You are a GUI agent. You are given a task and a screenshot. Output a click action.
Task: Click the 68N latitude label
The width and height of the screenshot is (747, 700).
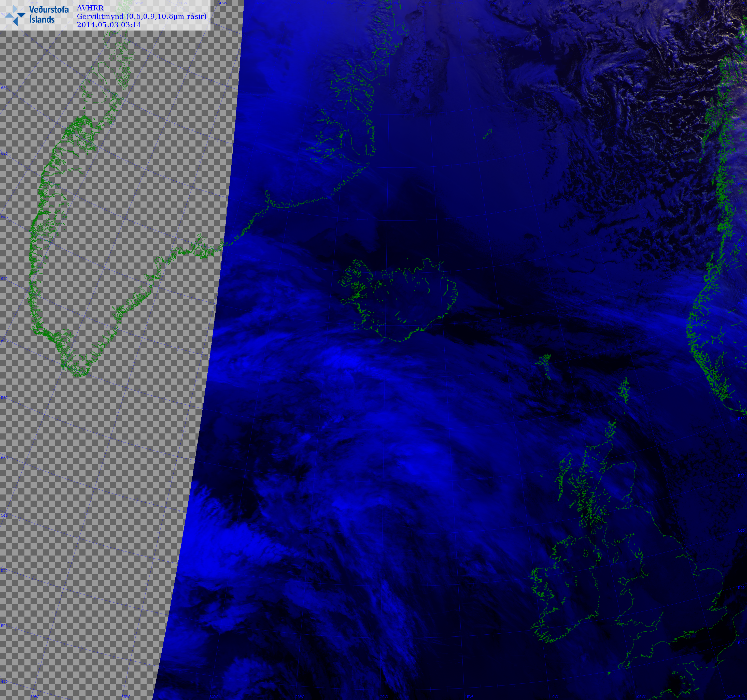(x=5, y=88)
